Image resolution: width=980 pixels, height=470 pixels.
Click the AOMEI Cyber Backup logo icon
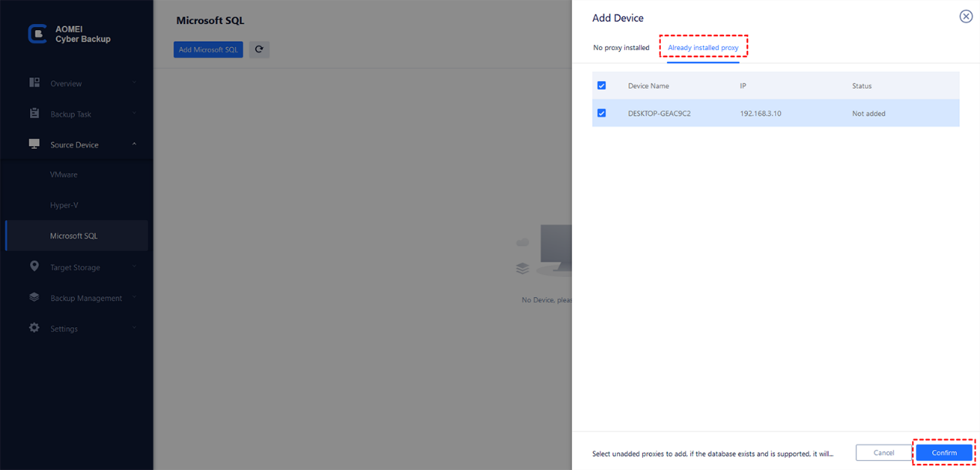pos(37,34)
